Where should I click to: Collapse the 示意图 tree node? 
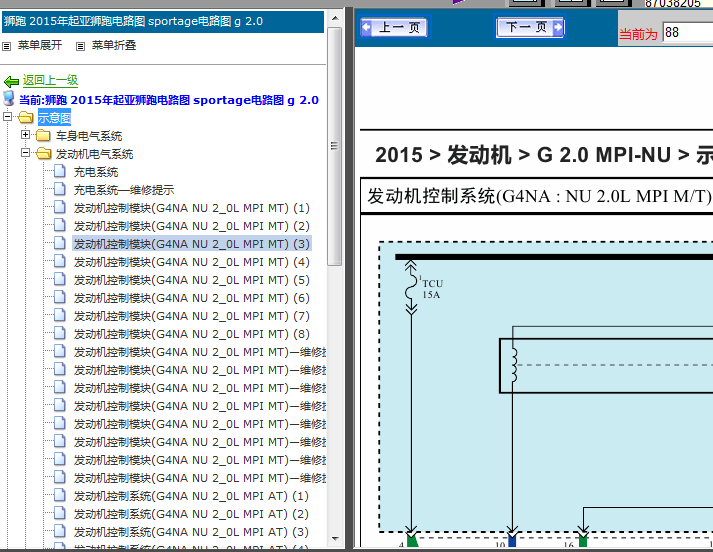point(7,116)
